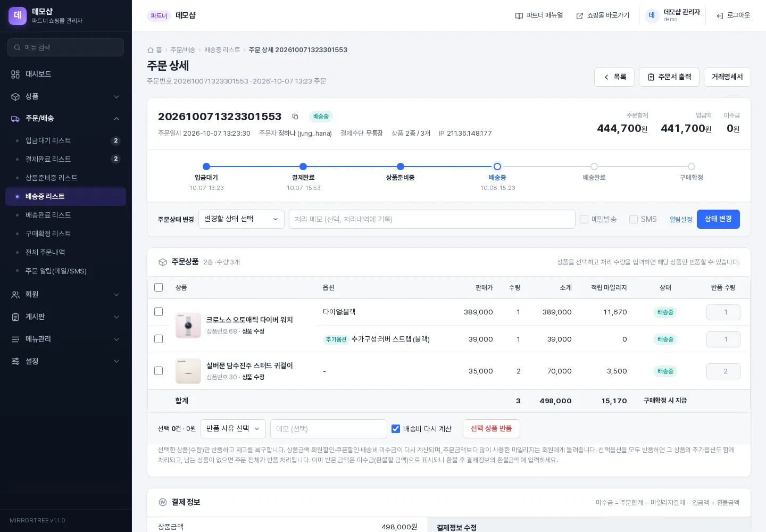The image size is (766, 532).
Task: Uncheck the 배송비 다시 계산 checkbox
Action: click(x=396, y=429)
